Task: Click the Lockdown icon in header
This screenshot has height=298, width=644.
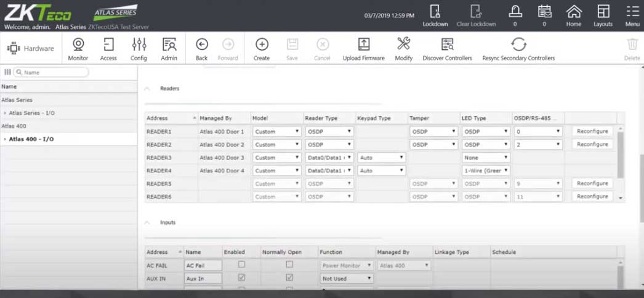Action: [x=435, y=12]
